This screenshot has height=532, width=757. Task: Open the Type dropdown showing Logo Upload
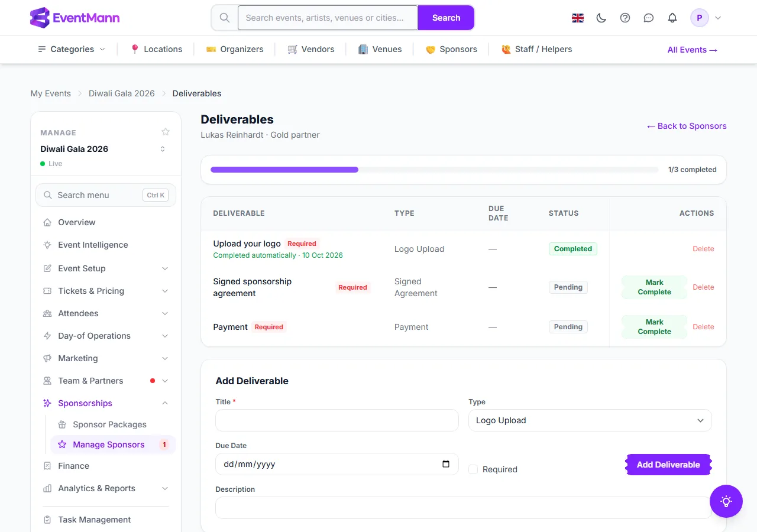pos(590,420)
